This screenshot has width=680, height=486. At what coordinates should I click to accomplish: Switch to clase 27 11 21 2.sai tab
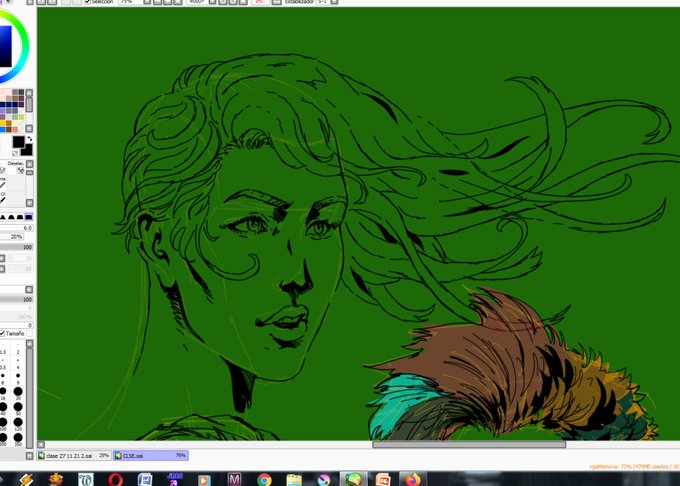[74, 456]
